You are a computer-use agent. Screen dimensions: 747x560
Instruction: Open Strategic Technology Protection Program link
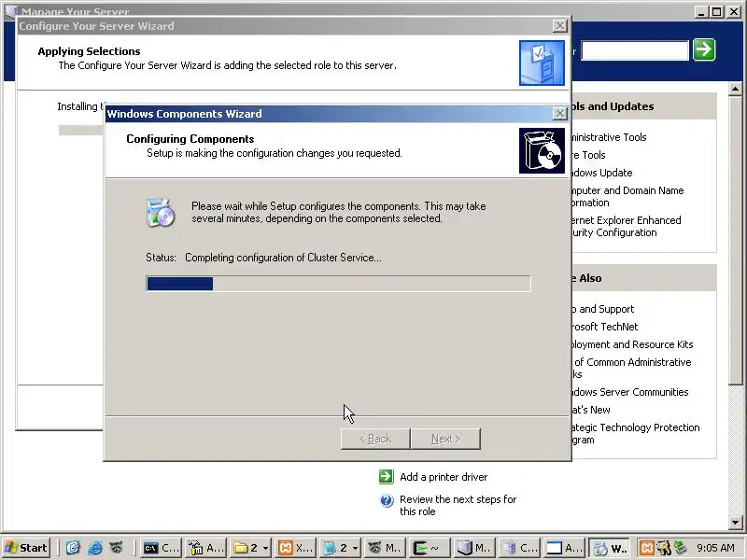point(636,433)
